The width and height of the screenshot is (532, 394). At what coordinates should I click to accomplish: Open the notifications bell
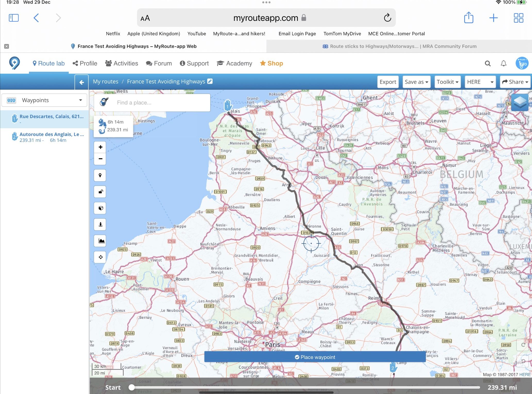pos(503,63)
